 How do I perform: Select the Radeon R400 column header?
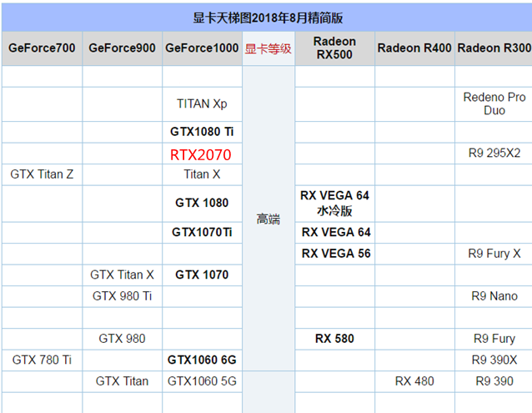[414, 48]
